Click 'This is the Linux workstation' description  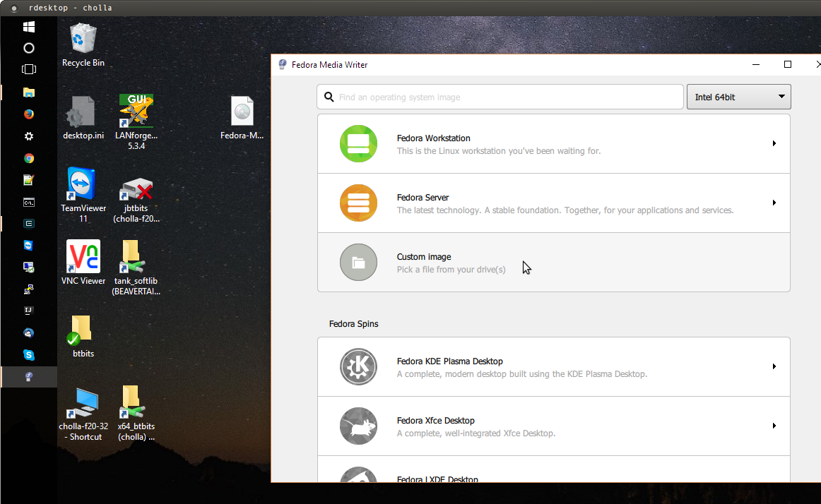click(x=499, y=151)
